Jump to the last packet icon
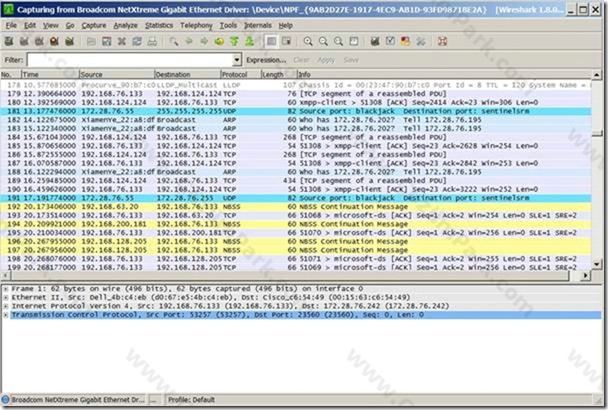The image size is (608, 410). (x=249, y=41)
